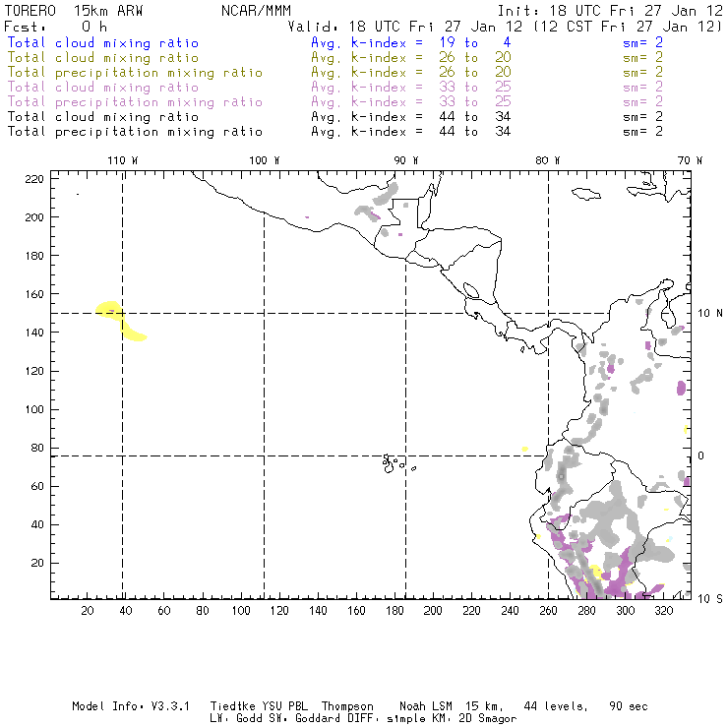Click the olive 'Total cloud mixing ratio' legend entry

[103, 58]
